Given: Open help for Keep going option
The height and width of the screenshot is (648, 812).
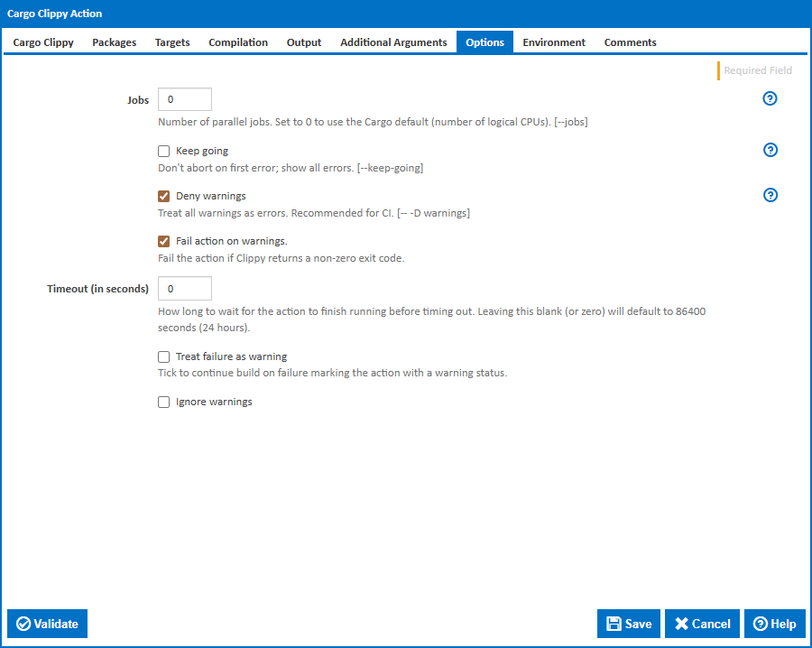Looking at the screenshot, I should [770, 150].
